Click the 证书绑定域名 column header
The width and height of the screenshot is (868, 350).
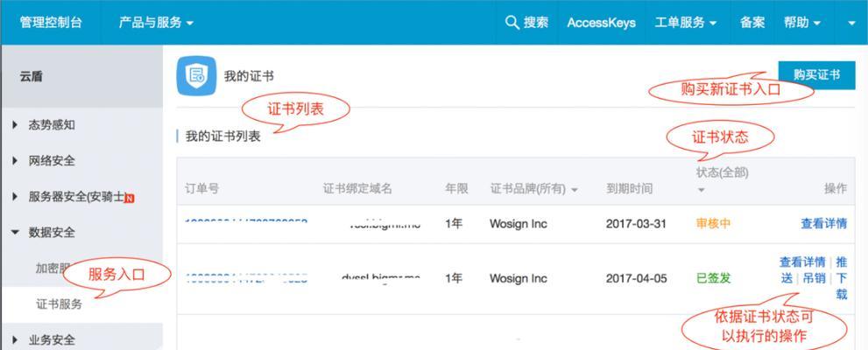357,188
